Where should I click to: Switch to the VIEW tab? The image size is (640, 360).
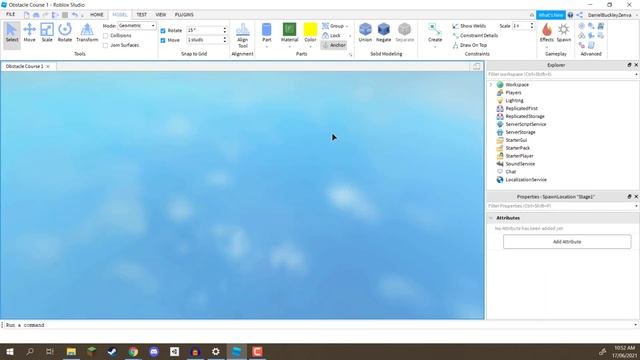click(160, 15)
